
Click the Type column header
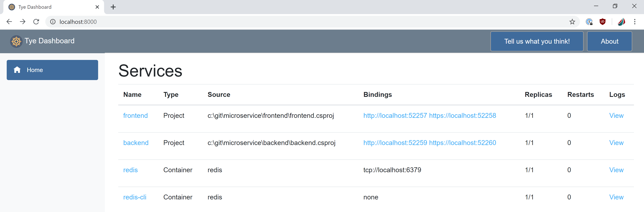pyautogui.click(x=171, y=95)
